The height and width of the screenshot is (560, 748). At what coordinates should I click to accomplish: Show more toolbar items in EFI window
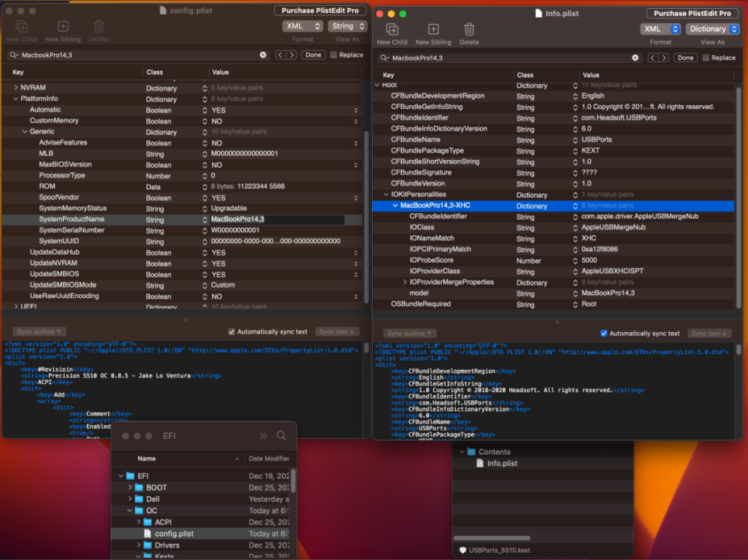tap(263, 436)
